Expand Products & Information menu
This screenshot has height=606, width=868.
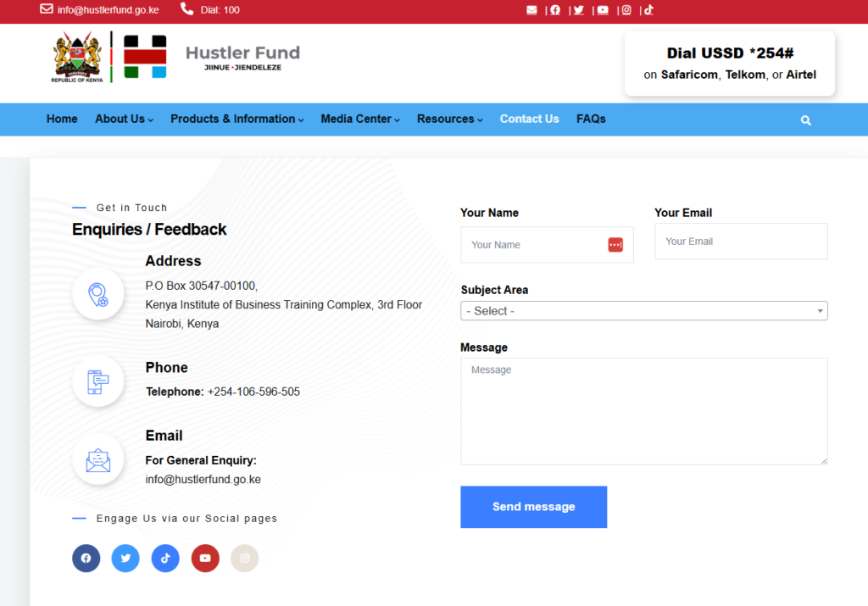point(237,119)
